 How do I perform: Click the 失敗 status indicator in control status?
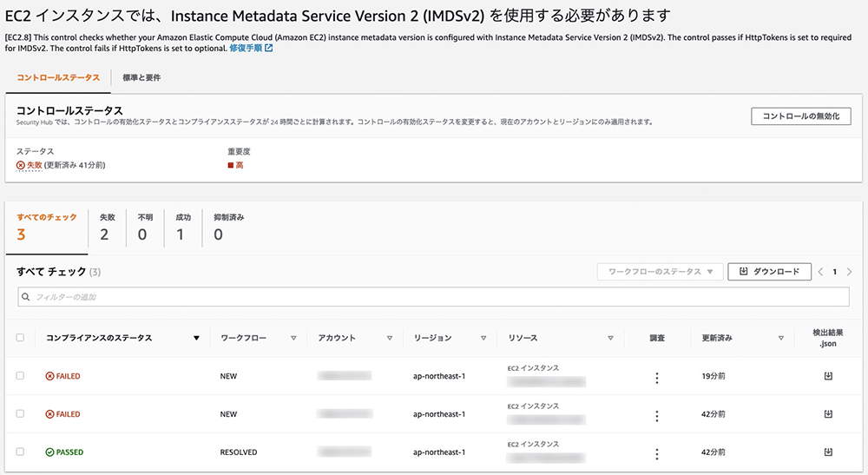point(30,165)
